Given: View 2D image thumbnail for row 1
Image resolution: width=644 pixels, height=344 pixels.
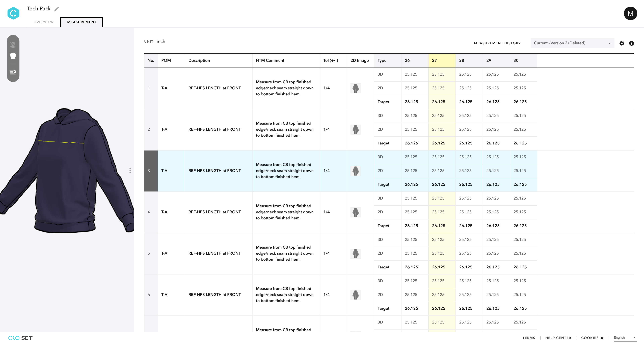Looking at the screenshot, I should click(x=356, y=88).
